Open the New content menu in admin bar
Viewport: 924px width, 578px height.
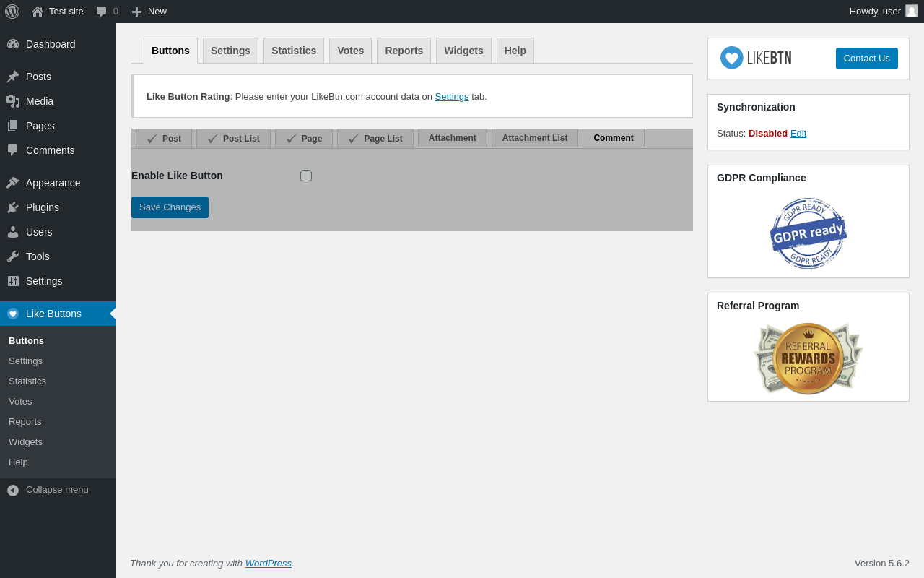[149, 12]
